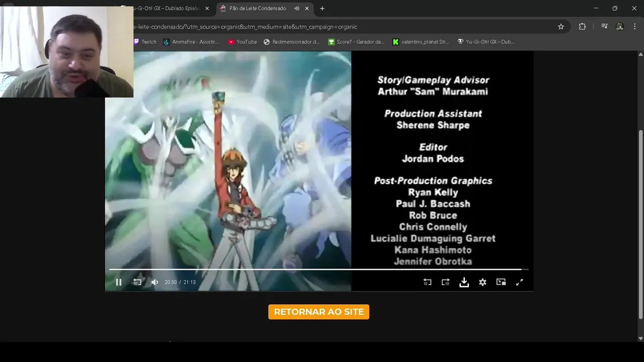
Task: Open the media controls icon in toolbar
Action: pyautogui.click(x=605, y=27)
